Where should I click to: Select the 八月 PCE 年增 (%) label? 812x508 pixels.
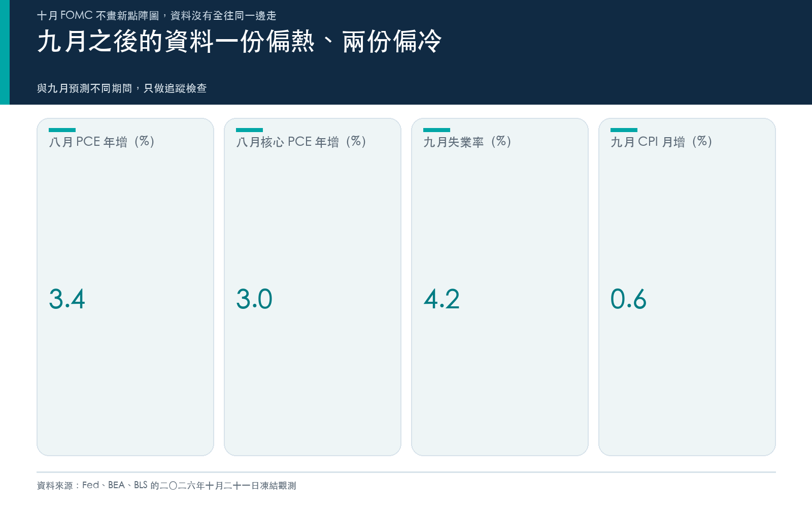tap(101, 142)
